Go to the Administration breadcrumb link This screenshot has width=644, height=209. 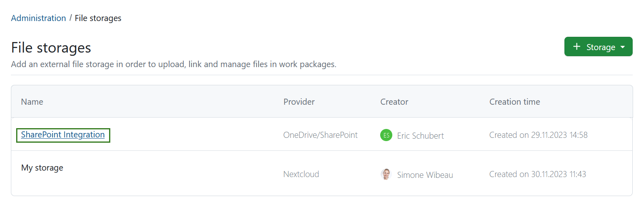(38, 18)
